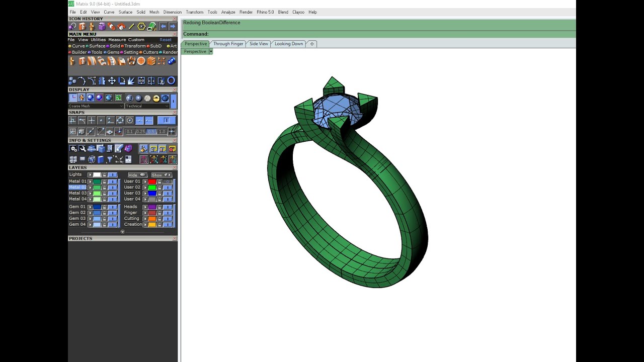Select the wireframe sphere render mode icon

[130, 98]
